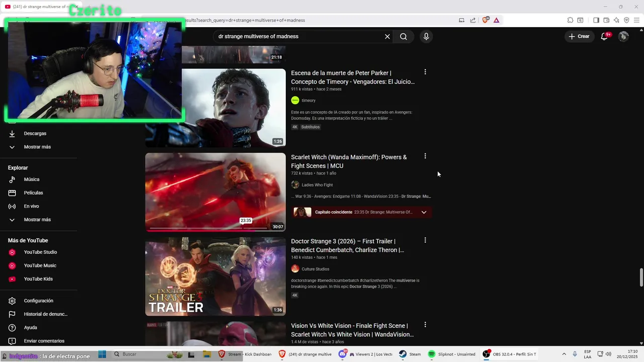Click title 'Escena de la muerte de Peter Parker'
The width and height of the screenshot is (644, 362).
353,77
